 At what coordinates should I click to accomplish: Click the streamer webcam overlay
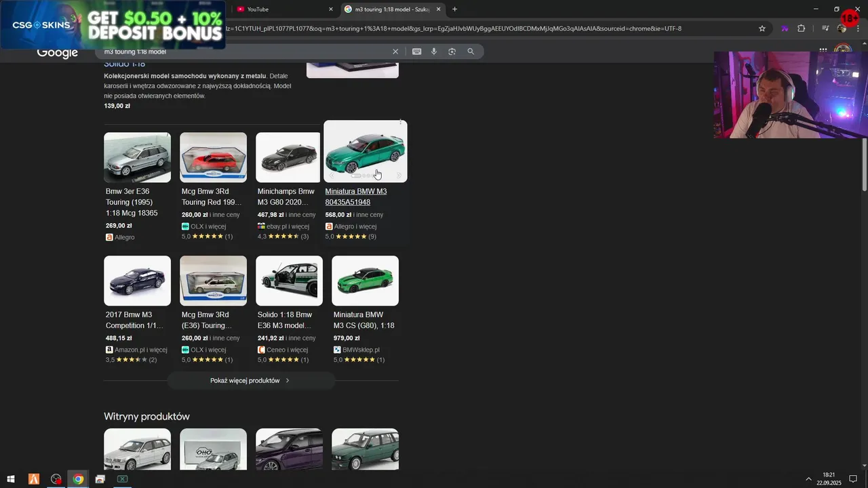click(791, 95)
